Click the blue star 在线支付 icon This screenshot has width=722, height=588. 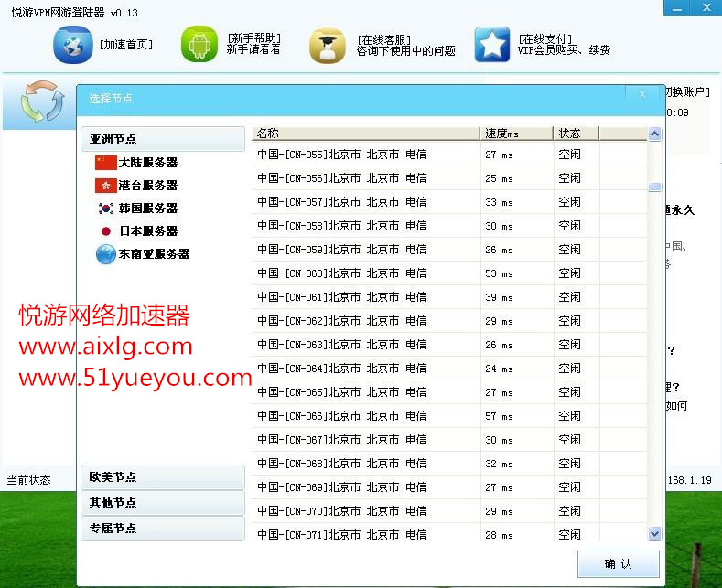[491, 45]
